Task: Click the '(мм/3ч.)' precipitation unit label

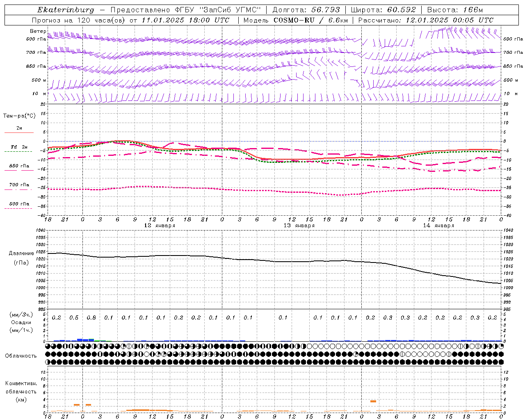Action: 21,315
